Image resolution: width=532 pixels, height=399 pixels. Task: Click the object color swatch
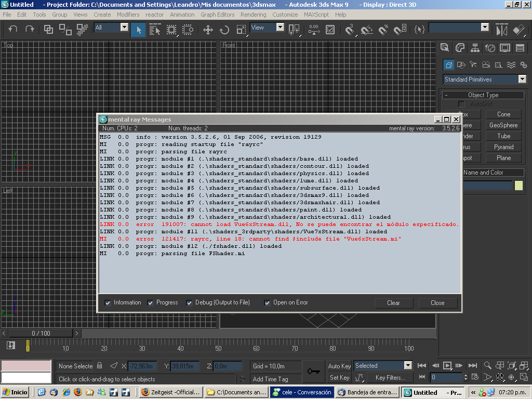518,185
